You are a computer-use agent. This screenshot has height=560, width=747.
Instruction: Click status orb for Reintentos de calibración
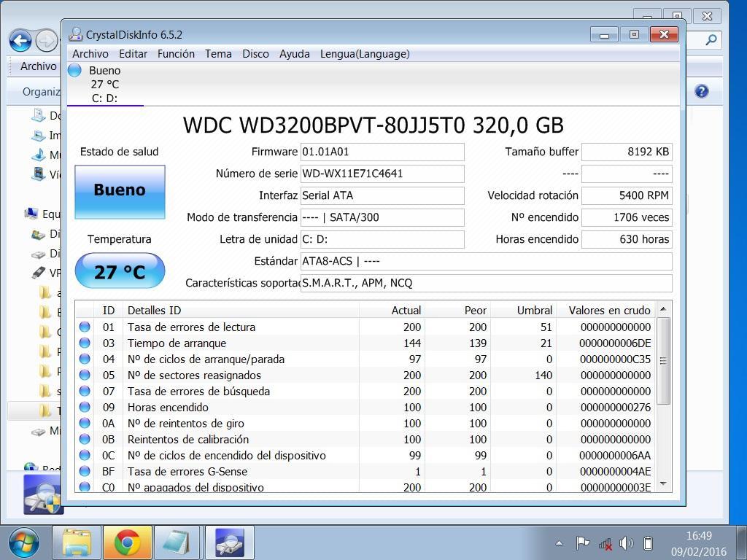click(x=85, y=439)
